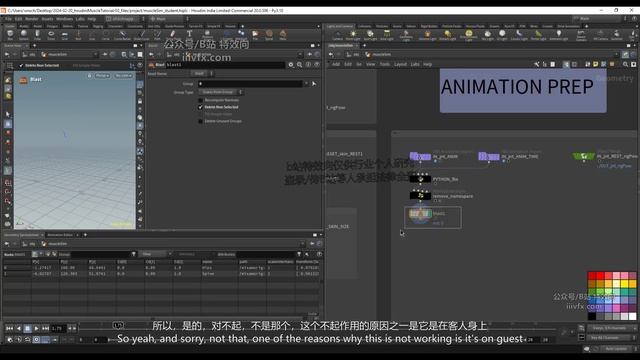The width and height of the screenshot is (640, 360).
Task: Select the blast1 node
Action: [420, 214]
